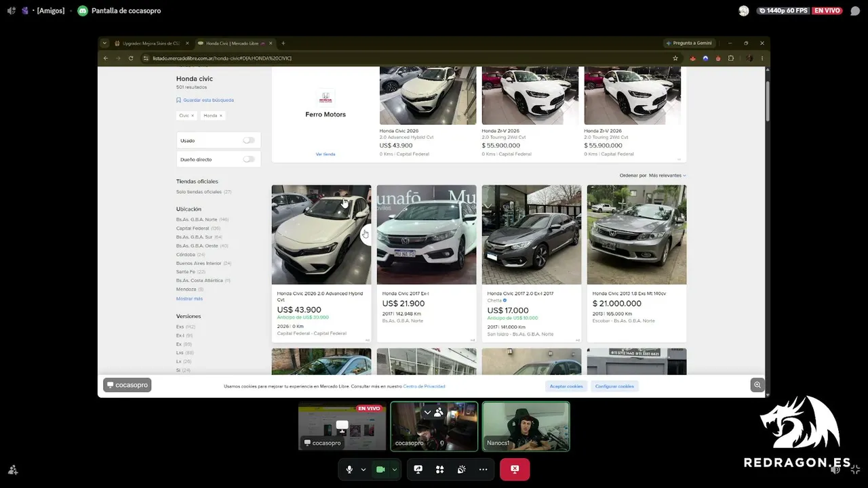Select the cocasopro screen share thumbnail
This screenshot has height=488, width=868.
click(342, 426)
